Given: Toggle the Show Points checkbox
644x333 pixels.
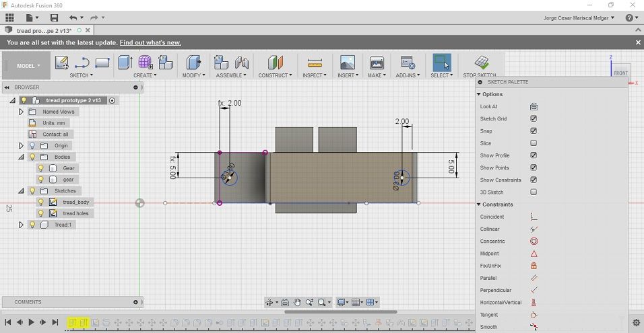Looking at the screenshot, I should coord(534,168).
